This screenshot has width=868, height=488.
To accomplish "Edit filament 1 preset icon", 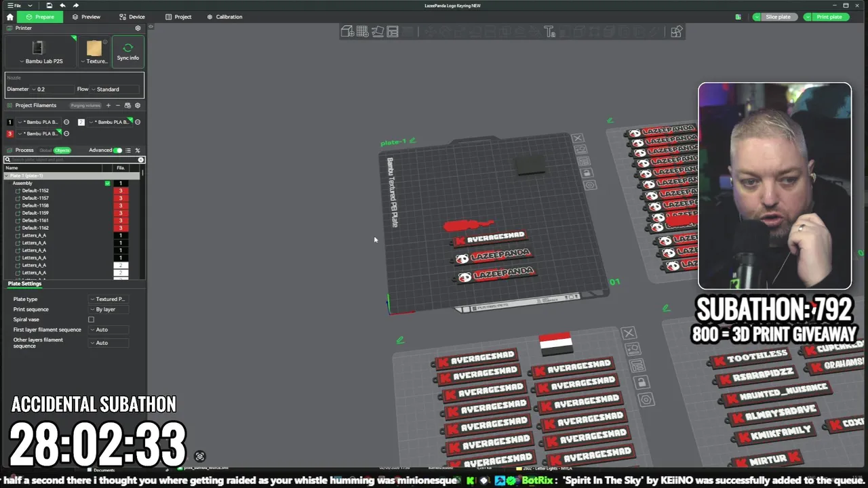I will (66, 122).
